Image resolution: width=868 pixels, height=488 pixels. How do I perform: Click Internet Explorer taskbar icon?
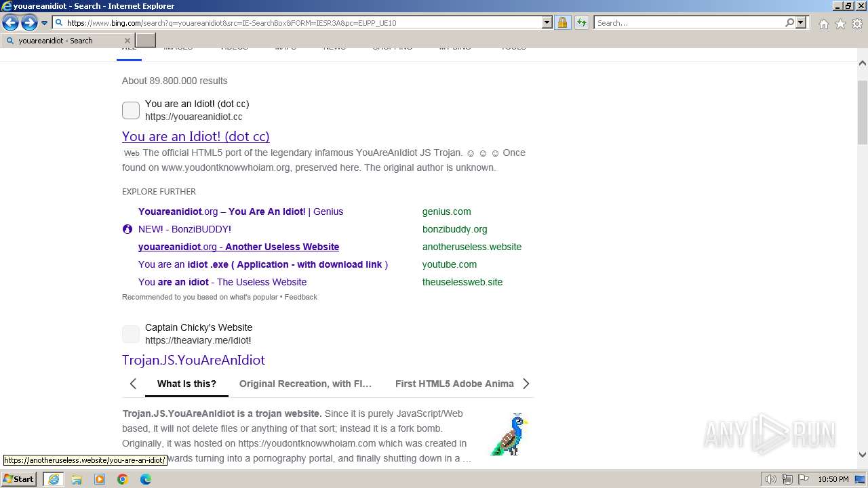(x=54, y=479)
